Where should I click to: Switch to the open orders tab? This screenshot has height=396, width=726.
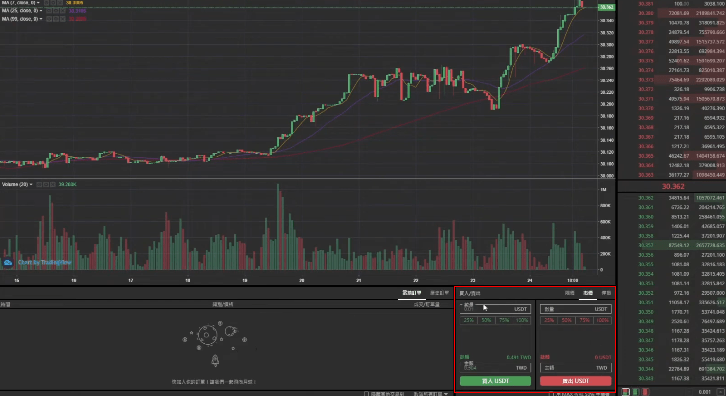pyautogui.click(x=412, y=293)
